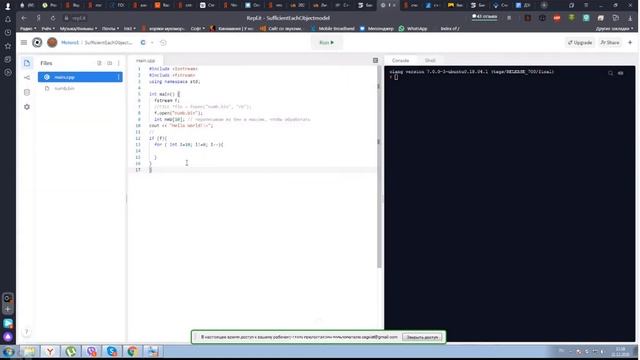Open Viber from the taskbar
This screenshot has height=360, width=640.
point(91,351)
